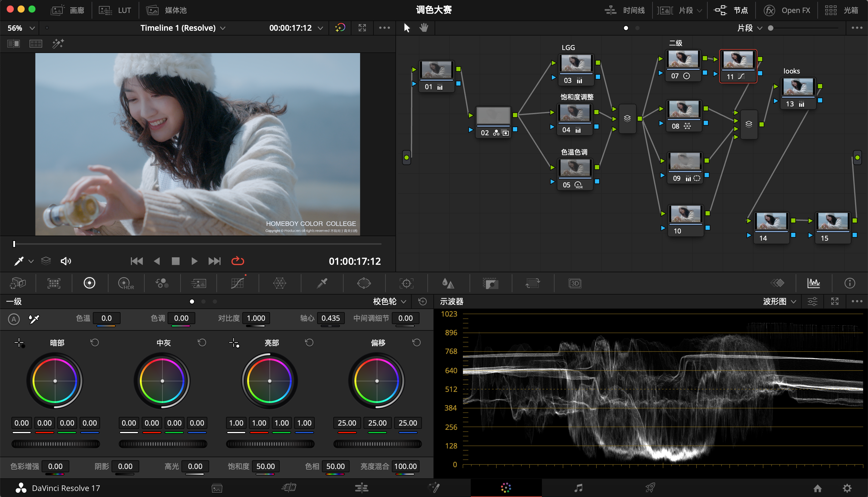
Task: Click the 亮部 gain master wheel slider
Action: 270,444
